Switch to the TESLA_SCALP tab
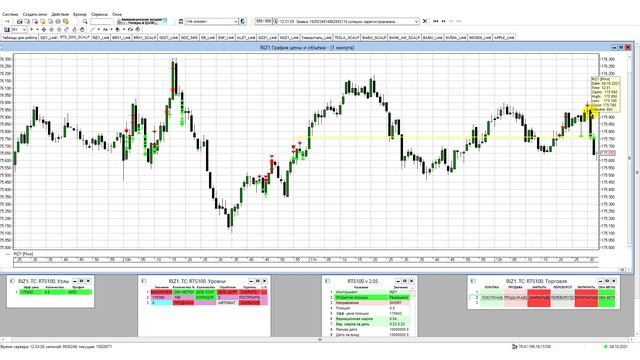Image resolution: width=640 pixels, height=360 pixels. [x=347, y=37]
